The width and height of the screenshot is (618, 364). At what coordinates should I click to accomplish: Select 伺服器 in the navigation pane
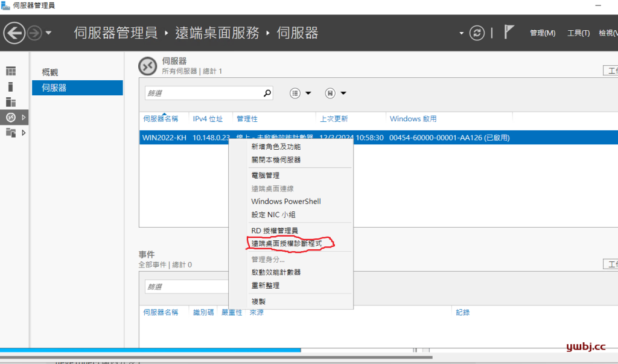click(x=77, y=88)
